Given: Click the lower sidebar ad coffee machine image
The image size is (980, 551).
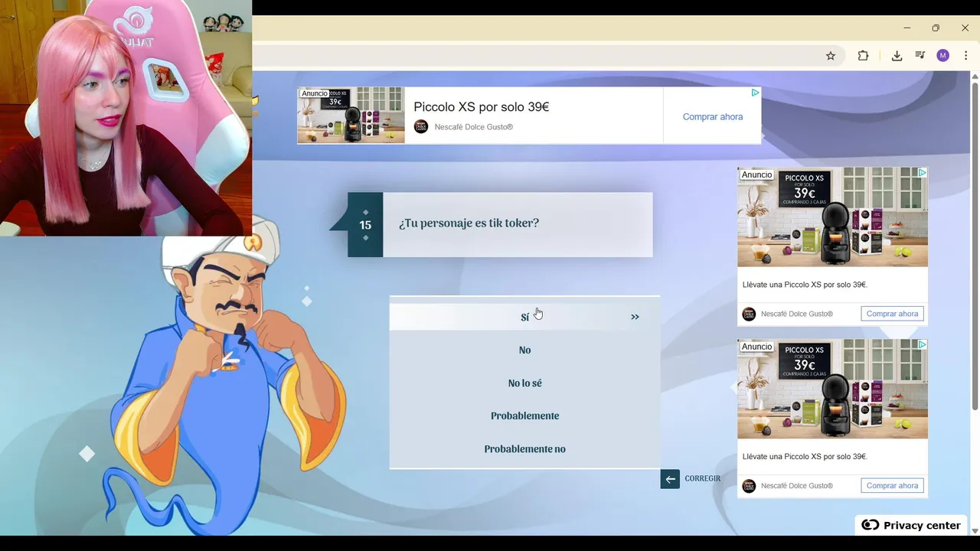Looking at the screenshot, I should tap(832, 390).
